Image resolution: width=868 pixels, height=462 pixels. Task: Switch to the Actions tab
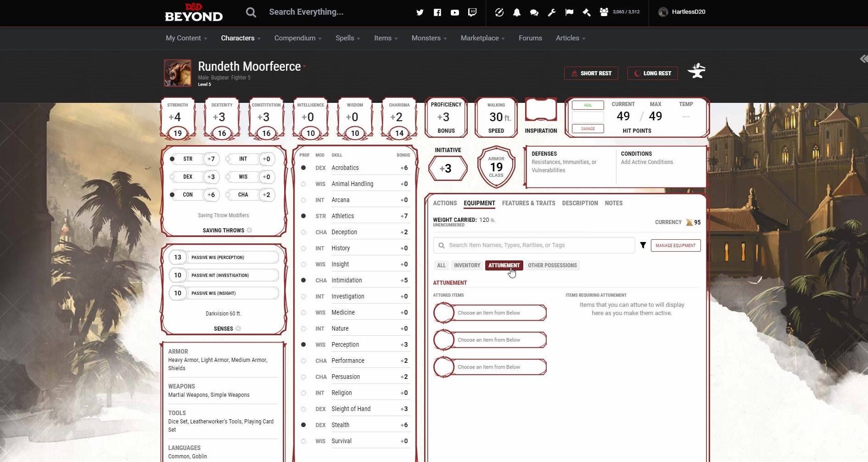point(445,203)
